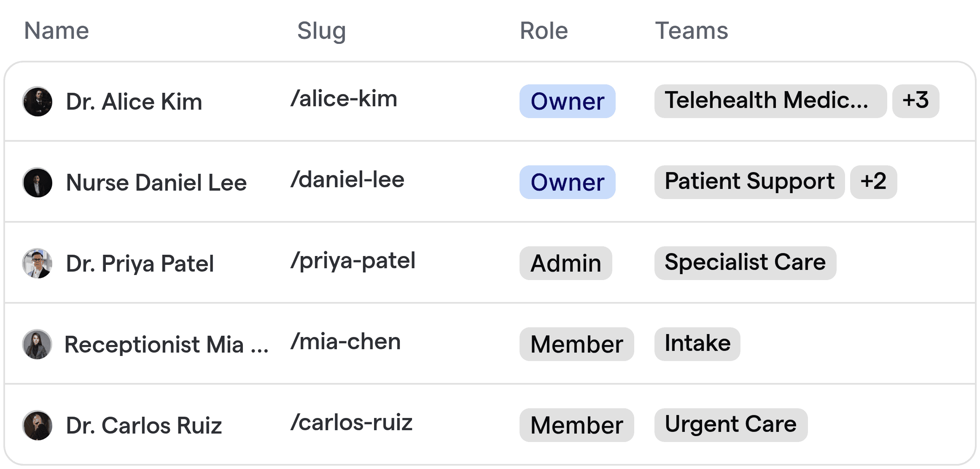
Task: Select the Owner badge for Dr. Alice Kim
Action: (x=567, y=101)
